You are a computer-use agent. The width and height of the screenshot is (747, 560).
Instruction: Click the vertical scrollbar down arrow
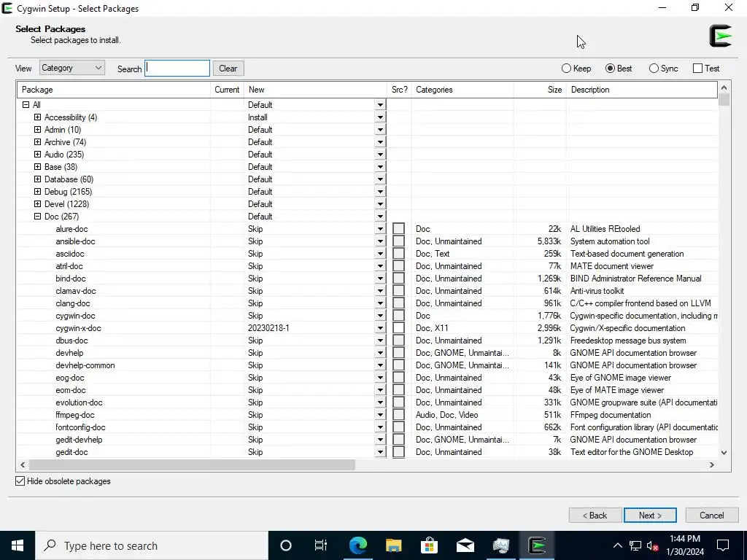(x=724, y=452)
